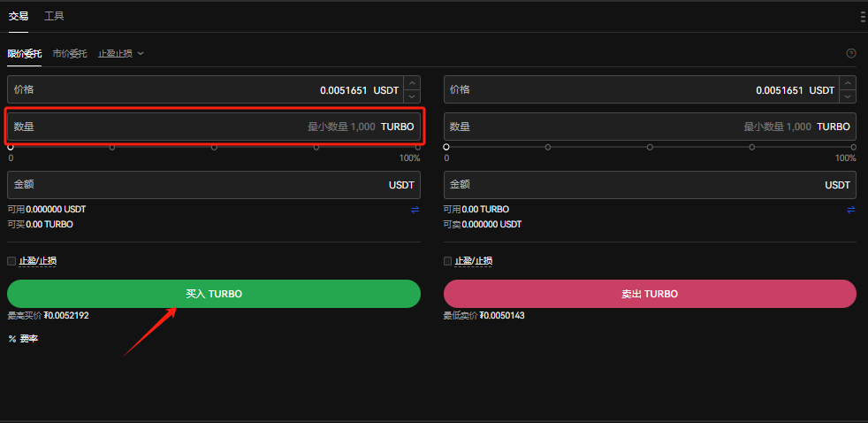Click the sell-side swap unit arrows icon
Screen dimensions: 868x423
point(851,210)
